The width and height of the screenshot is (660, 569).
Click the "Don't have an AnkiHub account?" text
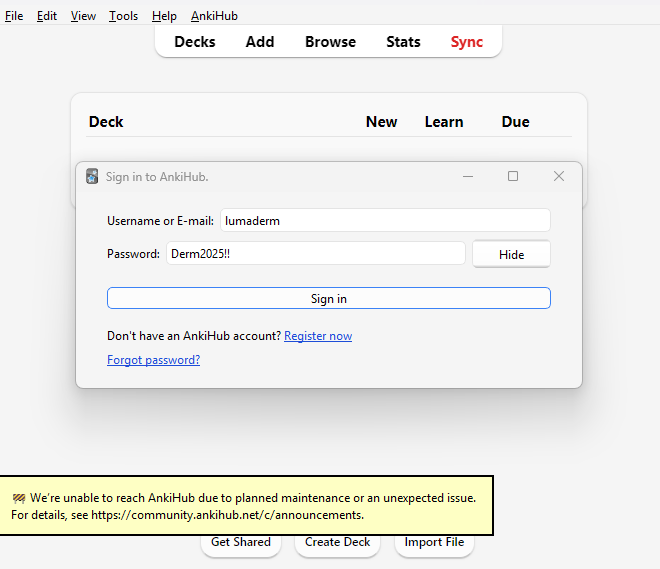pos(194,336)
